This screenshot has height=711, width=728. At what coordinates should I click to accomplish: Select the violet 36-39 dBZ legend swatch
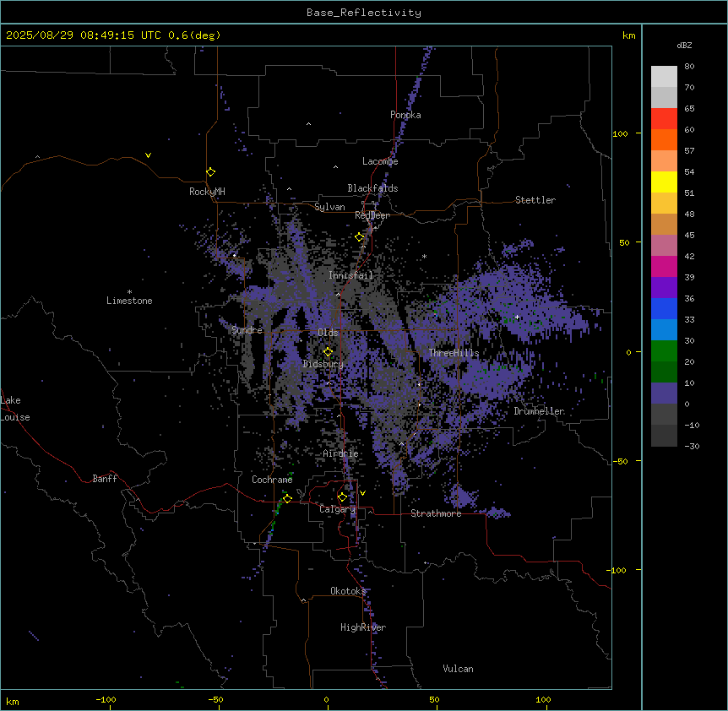[x=664, y=288]
